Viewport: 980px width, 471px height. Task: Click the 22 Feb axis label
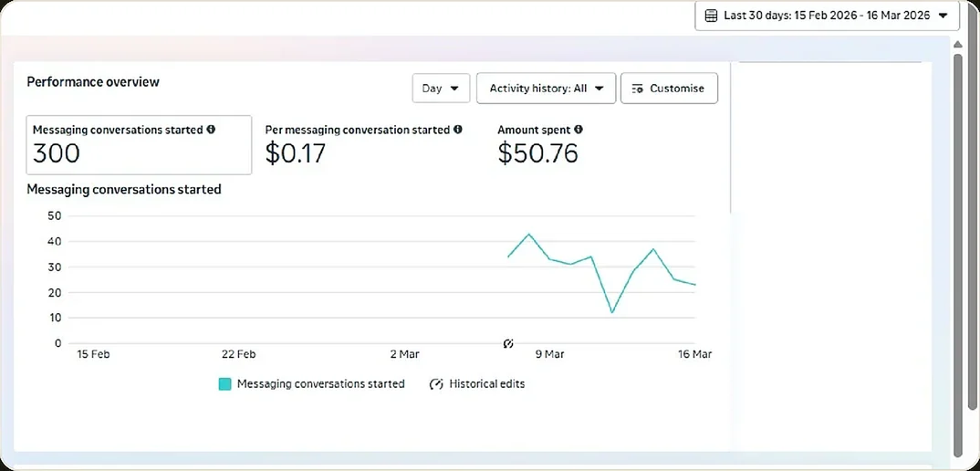239,354
